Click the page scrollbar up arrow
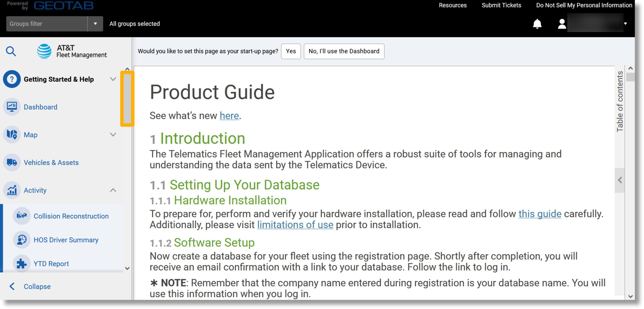644x309 pixels. [630, 68]
